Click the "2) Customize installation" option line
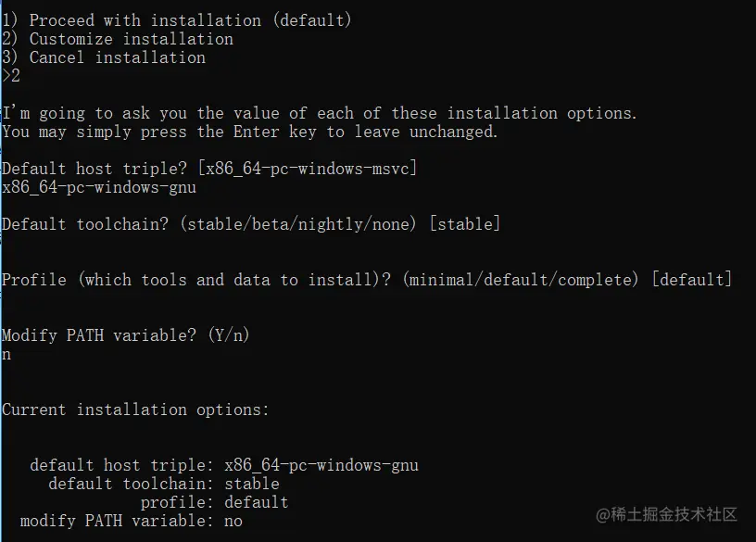756x542 pixels. [x=118, y=39]
